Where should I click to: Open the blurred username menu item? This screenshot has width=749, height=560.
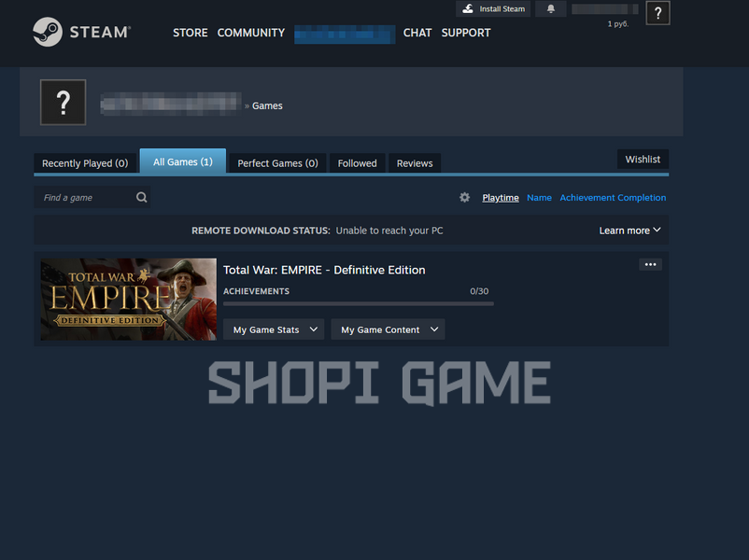345,34
